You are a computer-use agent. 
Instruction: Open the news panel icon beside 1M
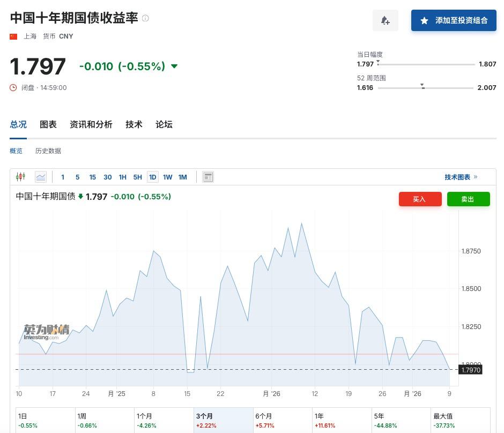[x=208, y=177]
